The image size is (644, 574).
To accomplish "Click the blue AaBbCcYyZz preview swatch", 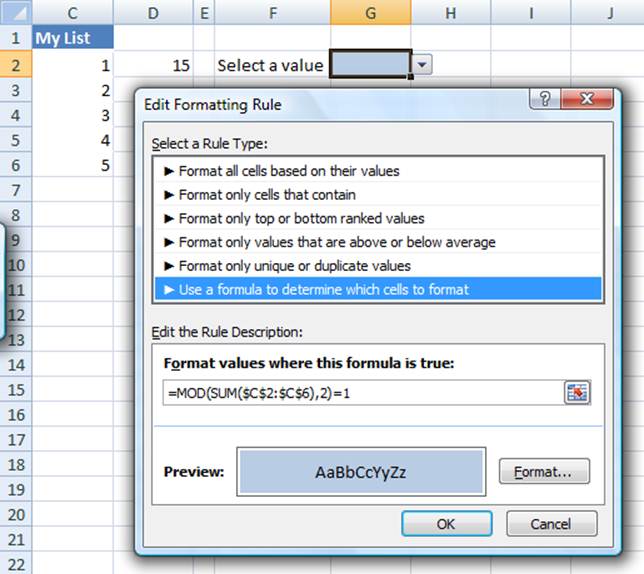I will pos(360,472).
